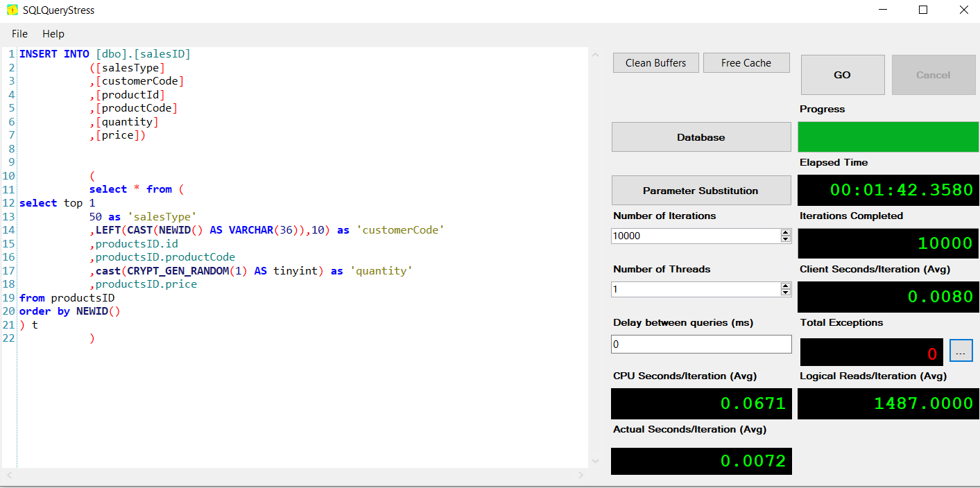Click [price] on line 7
The image size is (980, 488).
click(x=118, y=135)
